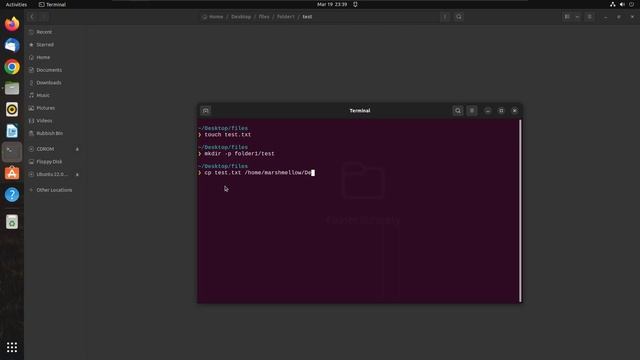Launch Rhythmbox music player from the dock
The height and width of the screenshot is (360, 640).
click(x=12, y=109)
